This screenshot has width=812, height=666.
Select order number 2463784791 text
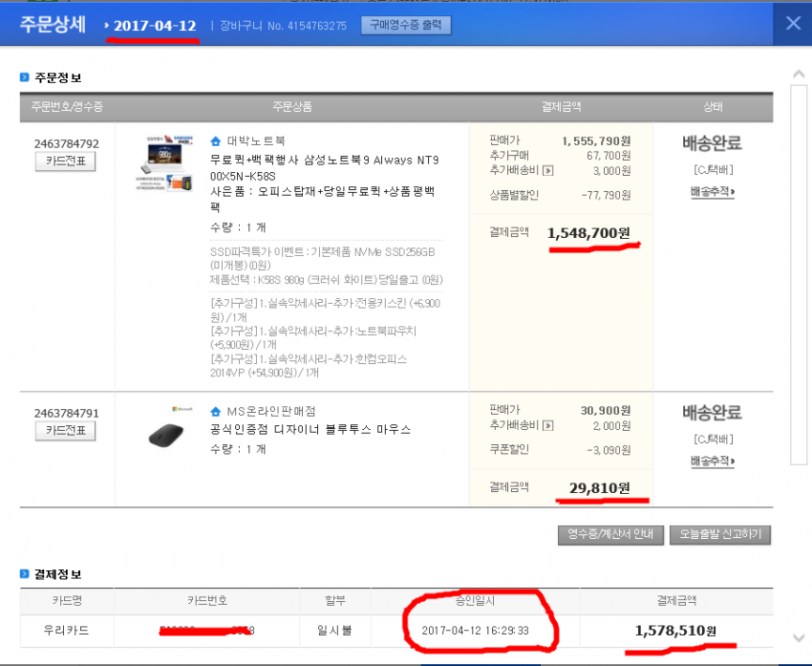pyautogui.click(x=66, y=414)
